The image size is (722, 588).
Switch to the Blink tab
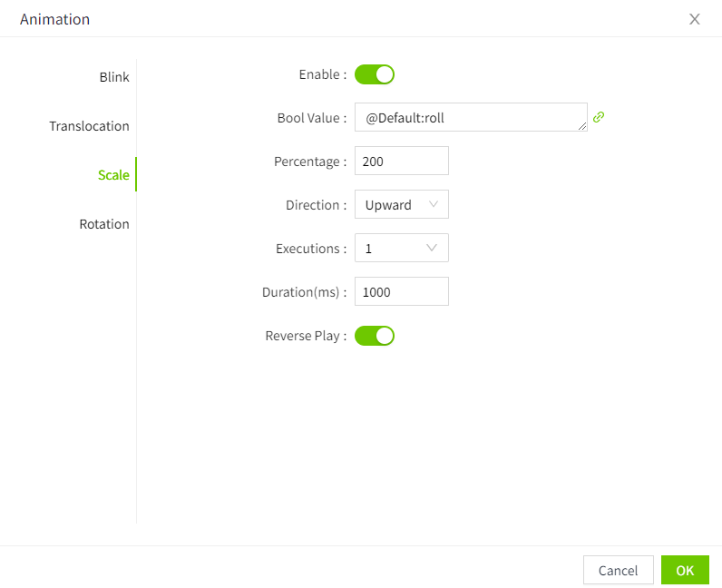pos(114,77)
